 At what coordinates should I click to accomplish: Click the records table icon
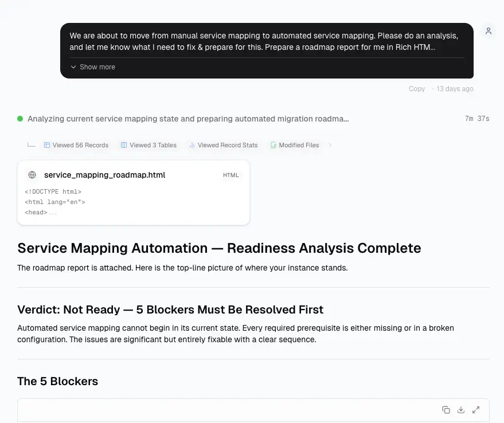coord(47,145)
